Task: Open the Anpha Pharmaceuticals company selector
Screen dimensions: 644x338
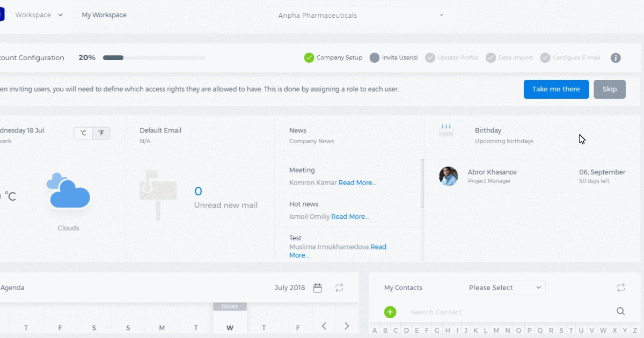Action: pyautogui.click(x=360, y=16)
